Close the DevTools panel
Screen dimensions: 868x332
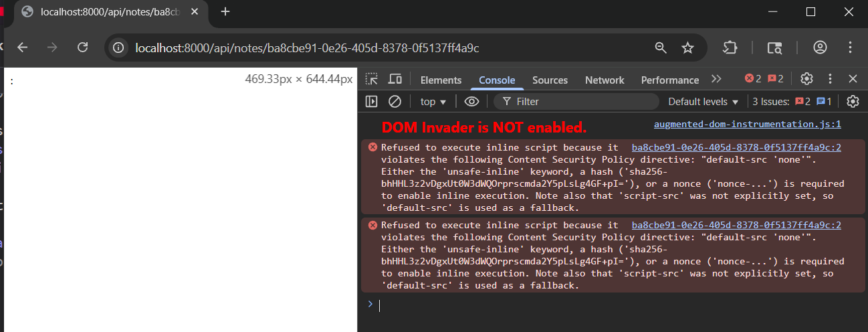point(853,79)
